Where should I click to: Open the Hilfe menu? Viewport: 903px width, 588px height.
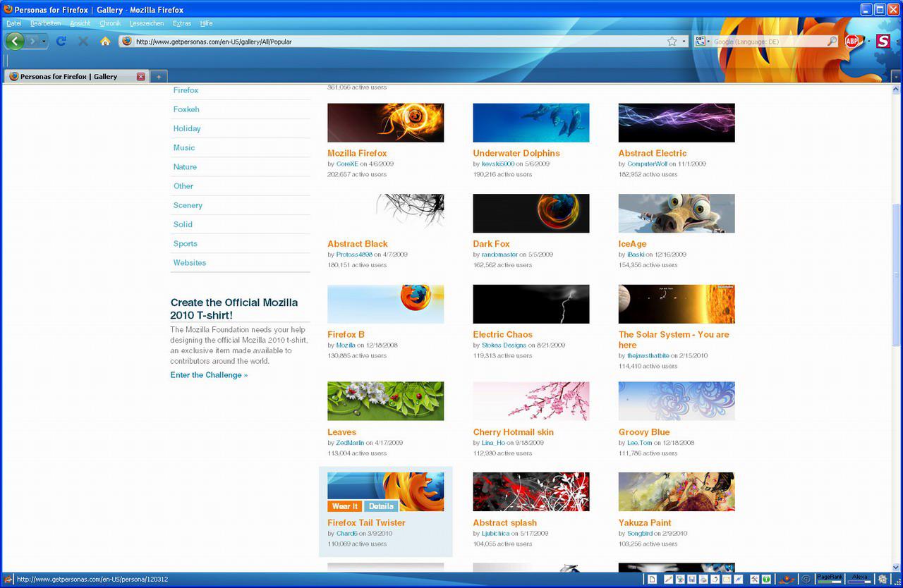point(206,23)
